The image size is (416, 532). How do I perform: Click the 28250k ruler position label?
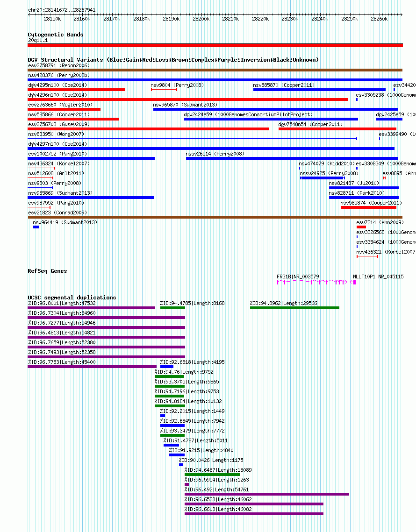click(350, 19)
